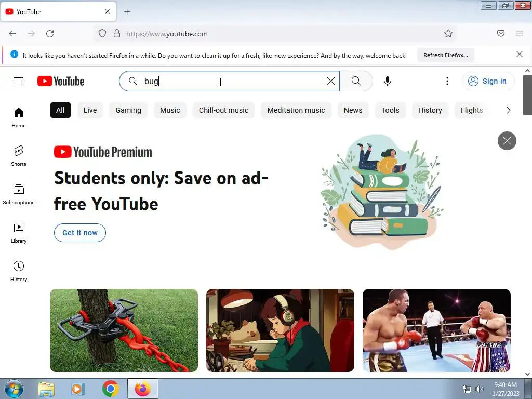Click the YouTube Premium logo

point(103,152)
